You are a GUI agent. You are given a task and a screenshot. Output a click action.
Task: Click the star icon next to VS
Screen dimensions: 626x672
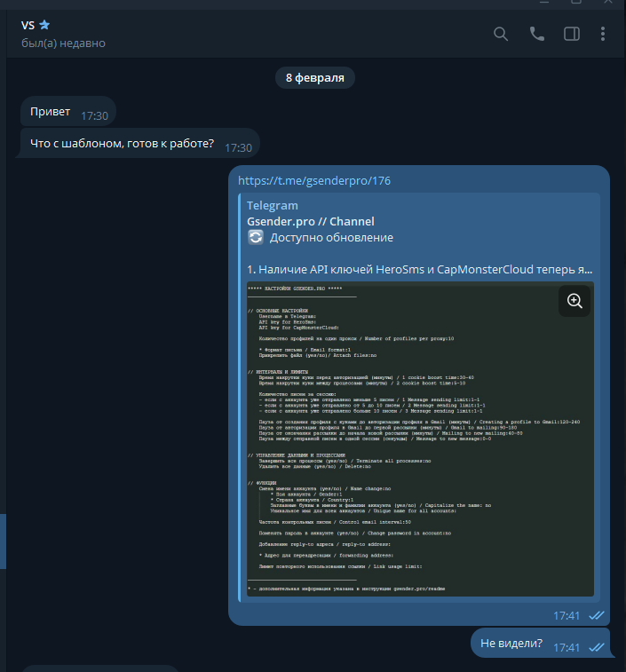pyautogui.click(x=44, y=25)
